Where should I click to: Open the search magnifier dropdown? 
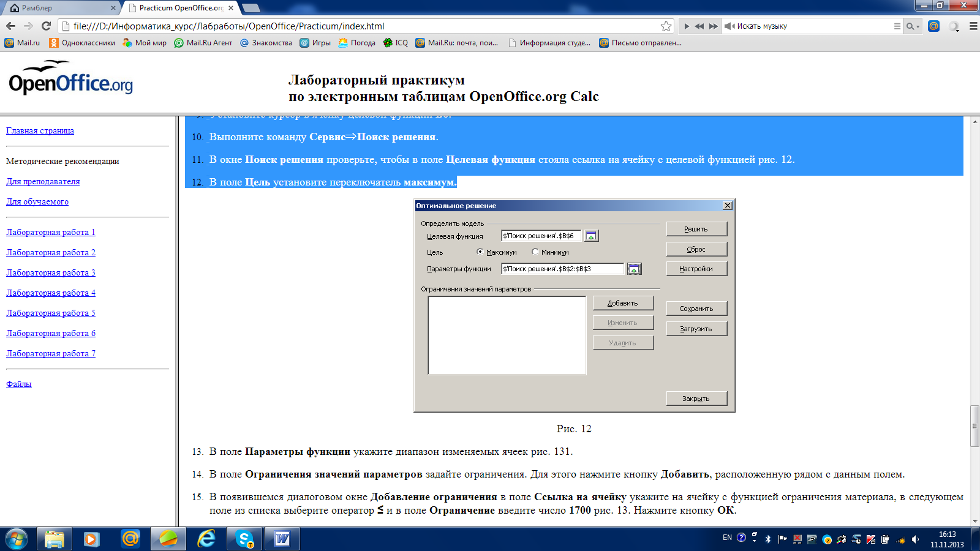[x=913, y=26]
